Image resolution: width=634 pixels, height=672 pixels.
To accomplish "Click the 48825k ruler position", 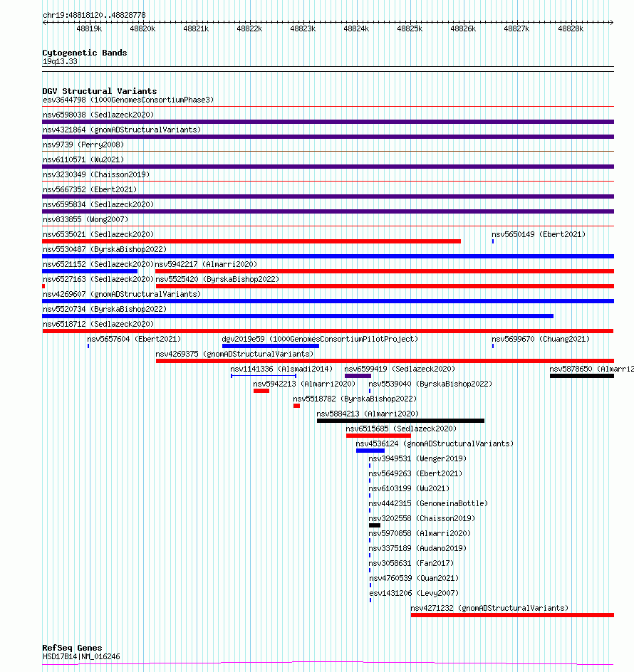I will (x=410, y=28).
